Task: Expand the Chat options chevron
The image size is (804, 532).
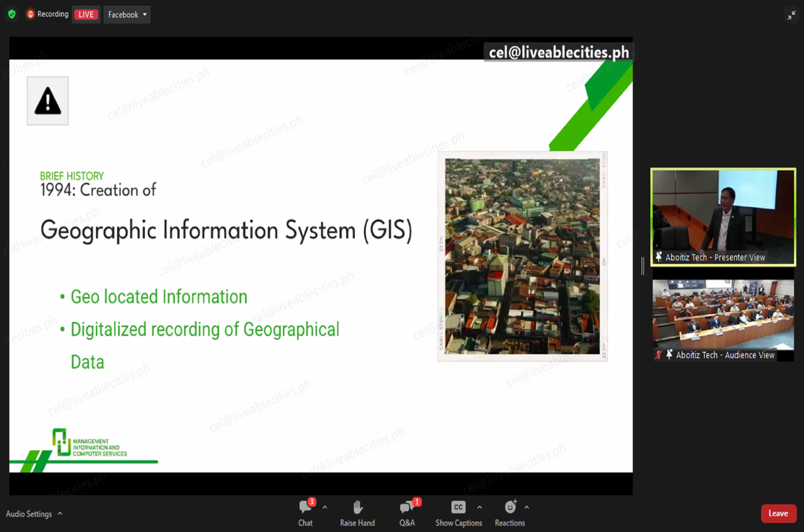Action: (325, 508)
